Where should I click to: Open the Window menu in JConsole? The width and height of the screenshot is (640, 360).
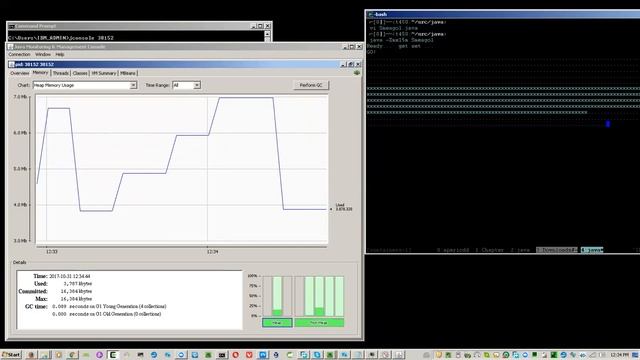(x=42, y=54)
